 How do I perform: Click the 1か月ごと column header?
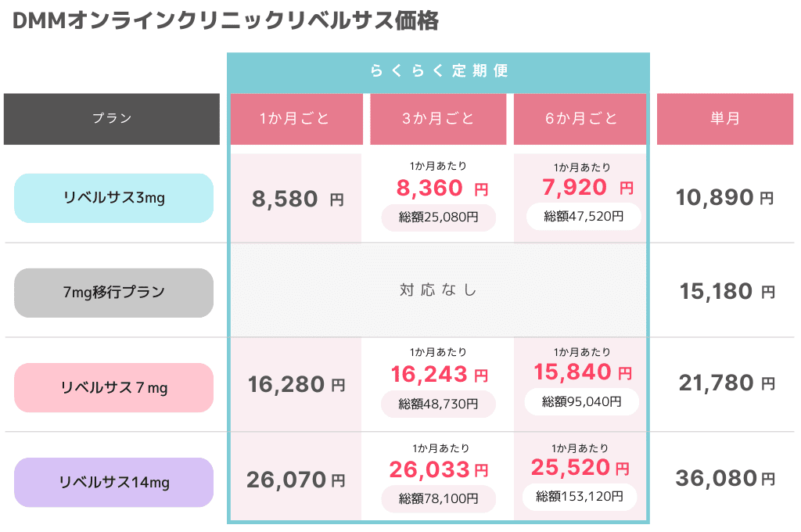pos(296,119)
